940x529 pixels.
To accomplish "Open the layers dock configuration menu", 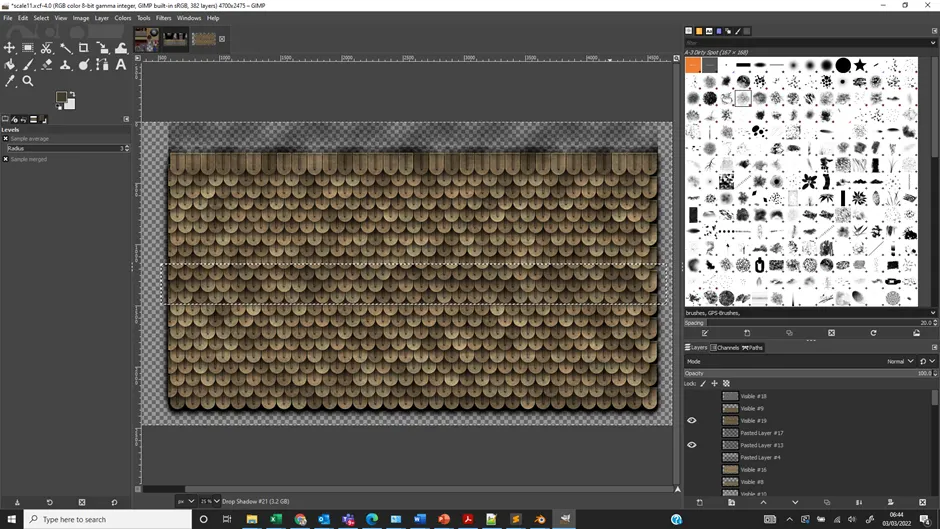I will click(x=934, y=348).
